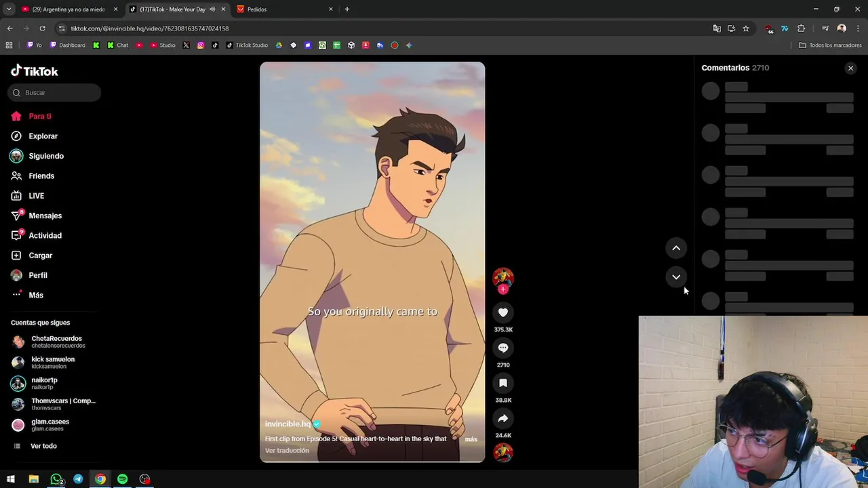Like the video with the heart icon
868x488 pixels.
503,312
